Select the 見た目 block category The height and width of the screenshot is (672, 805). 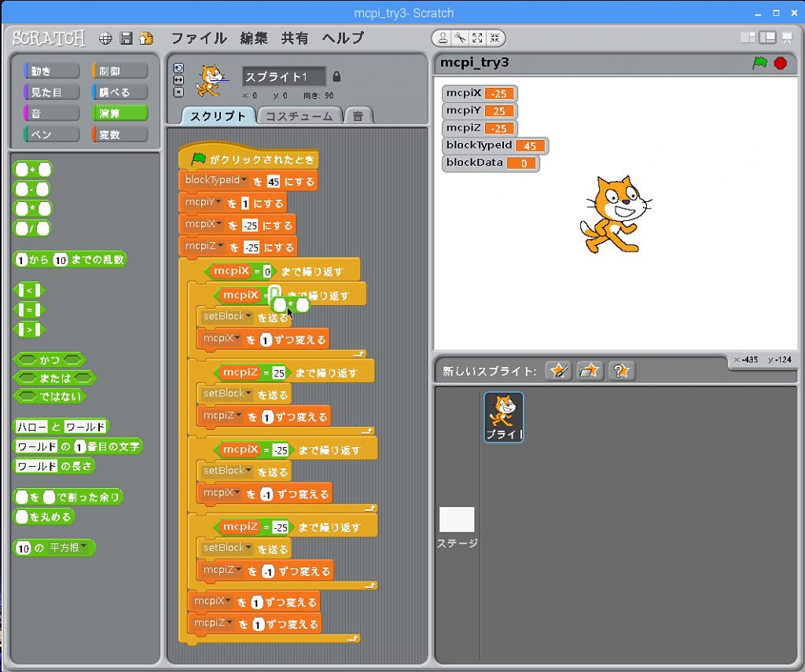tap(52, 92)
